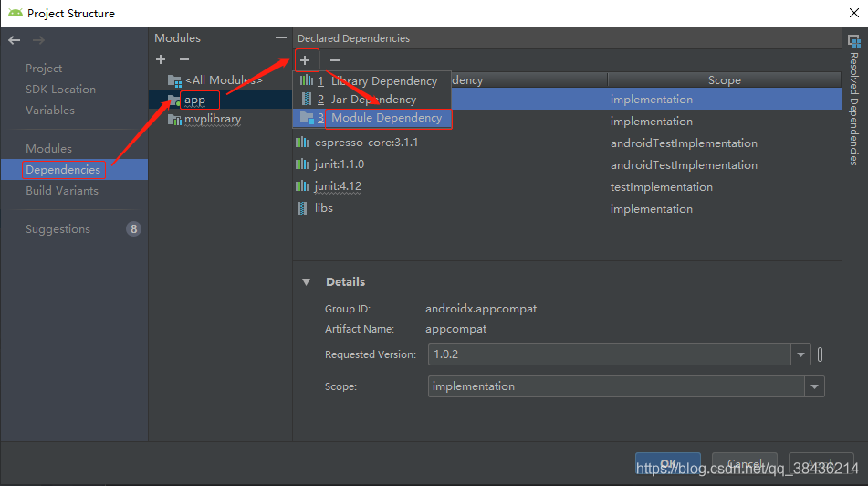Screen dimensions: 868x486
Task: Collapse the Details section
Action: [306, 282]
